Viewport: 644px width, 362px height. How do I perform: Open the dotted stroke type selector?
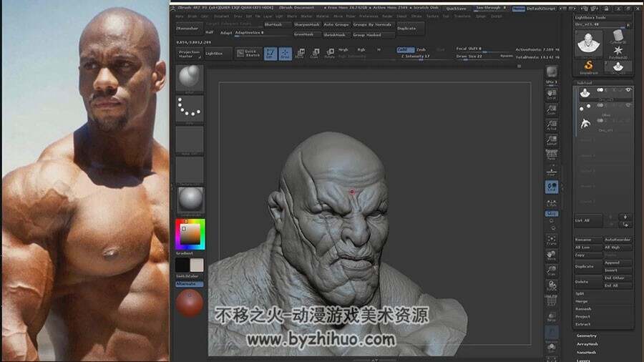point(190,109)
